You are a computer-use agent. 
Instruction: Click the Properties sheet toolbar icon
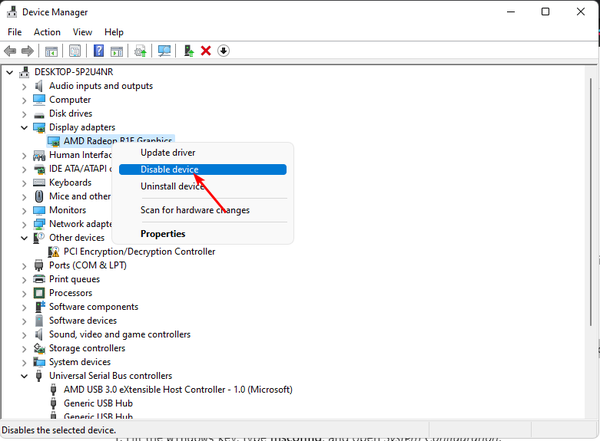pos(75,51)
